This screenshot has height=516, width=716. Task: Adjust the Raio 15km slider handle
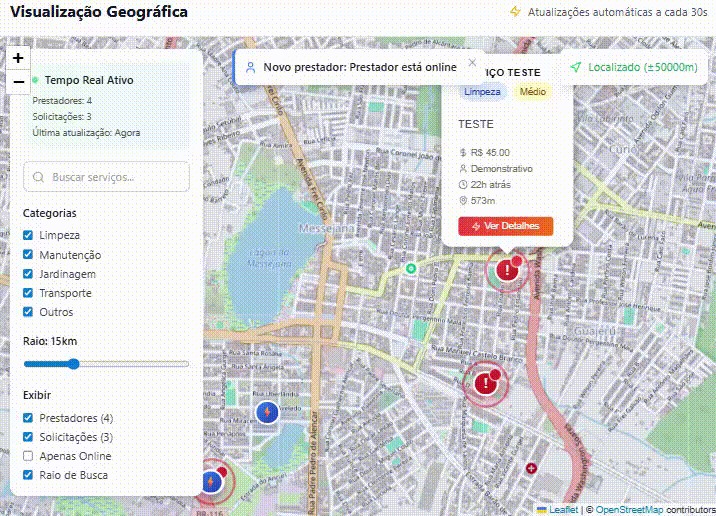tap(73, 364)
